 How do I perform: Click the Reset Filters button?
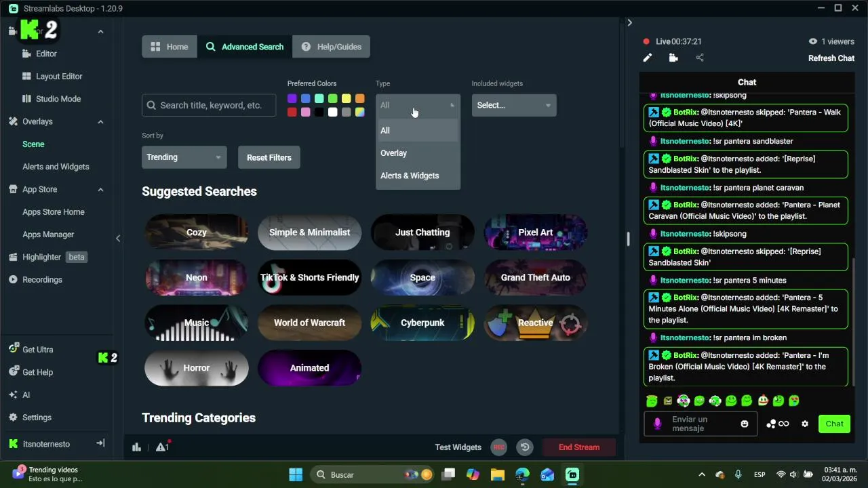269,157
